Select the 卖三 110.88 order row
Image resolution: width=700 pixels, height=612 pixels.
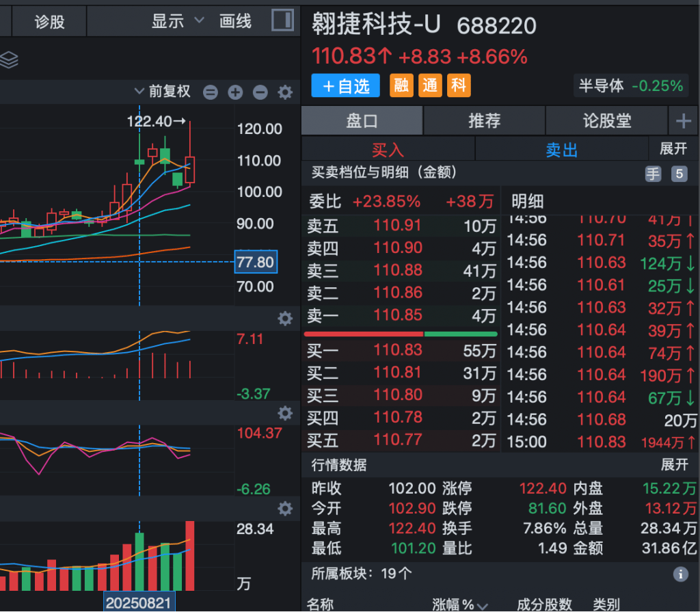click(401, 271)
